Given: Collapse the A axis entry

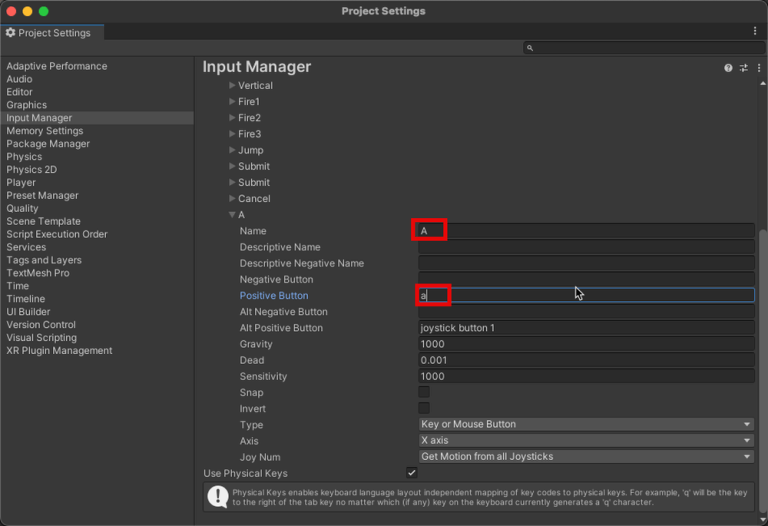Looking at the screenshot, I should [x=232, y=215].
